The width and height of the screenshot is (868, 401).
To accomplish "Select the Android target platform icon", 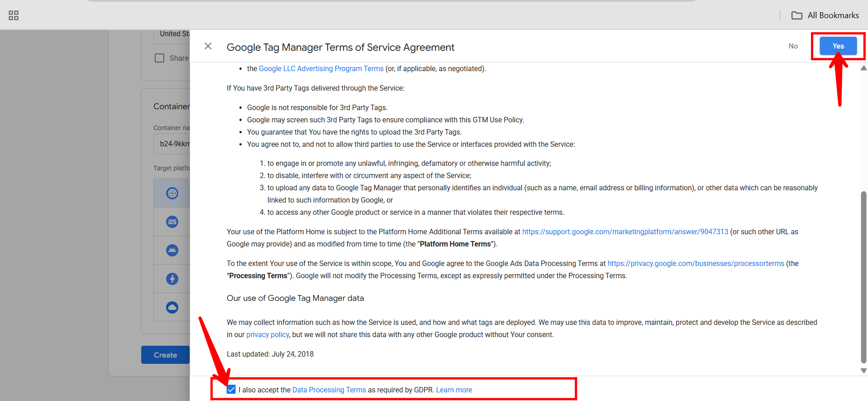I will 172,251.
